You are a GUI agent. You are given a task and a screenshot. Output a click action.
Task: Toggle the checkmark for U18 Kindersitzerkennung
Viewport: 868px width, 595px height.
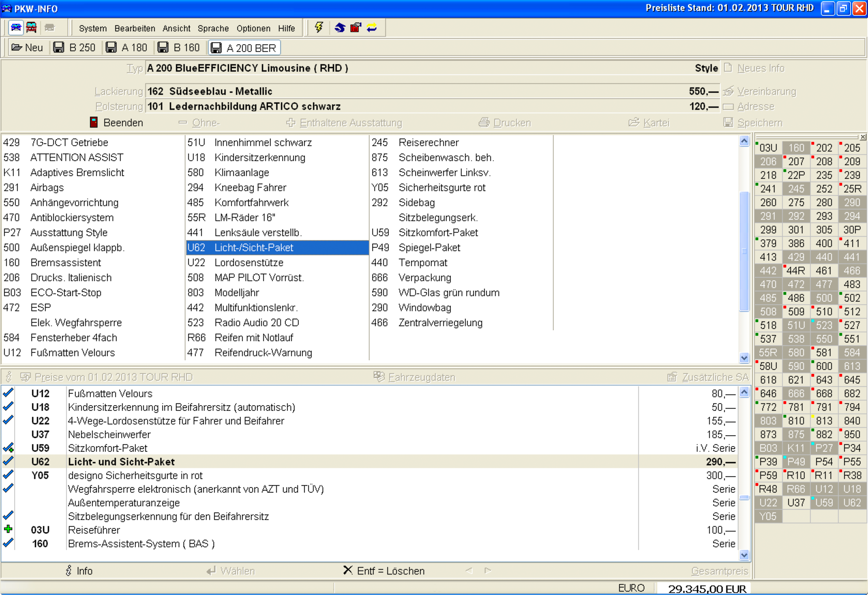[x=8, y=407]
